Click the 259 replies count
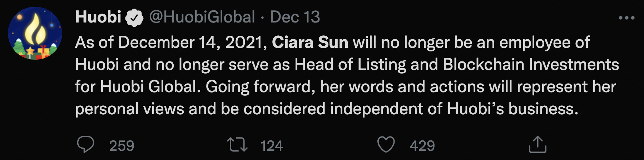 coord(122,146)
